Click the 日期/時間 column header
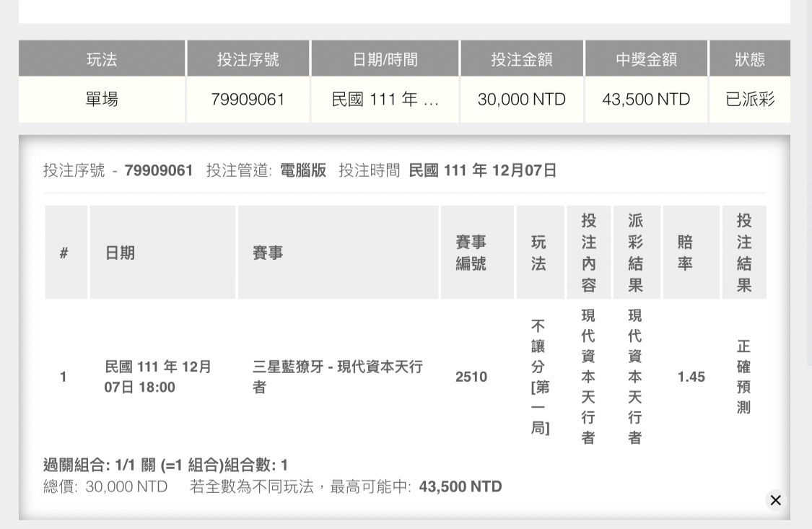The width and height of the screenshot is (812, 529). (385, 58)
